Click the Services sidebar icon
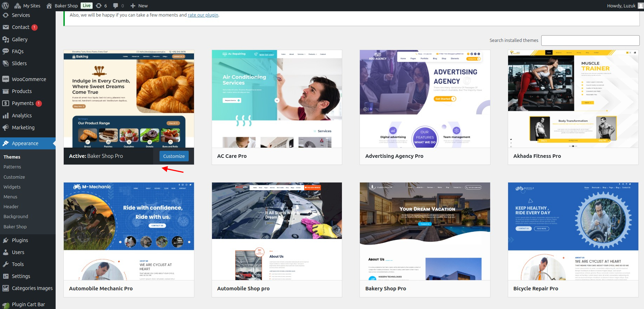 point(6,15)
